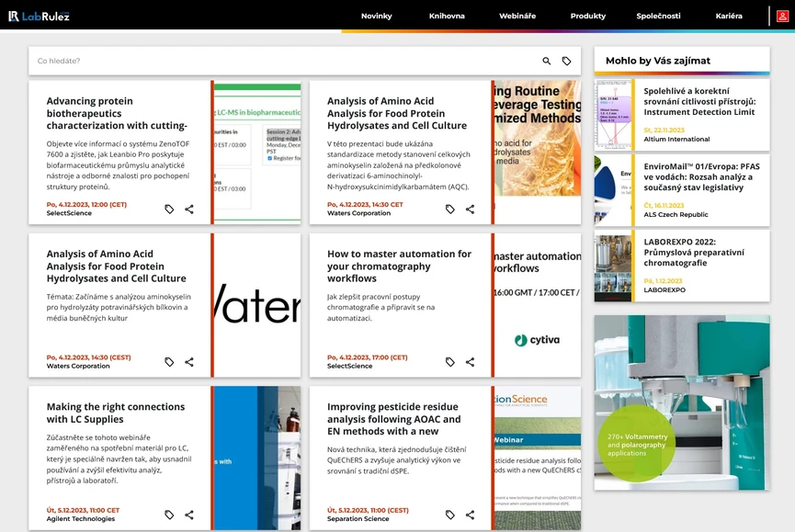Click the tag filter icon in search bar
The height and width of the screenshot is (532, 795).
(x=566, y=61)
